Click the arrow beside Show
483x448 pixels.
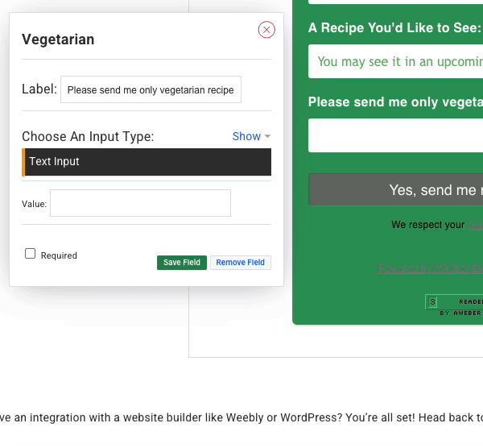(x=267, y=137)
